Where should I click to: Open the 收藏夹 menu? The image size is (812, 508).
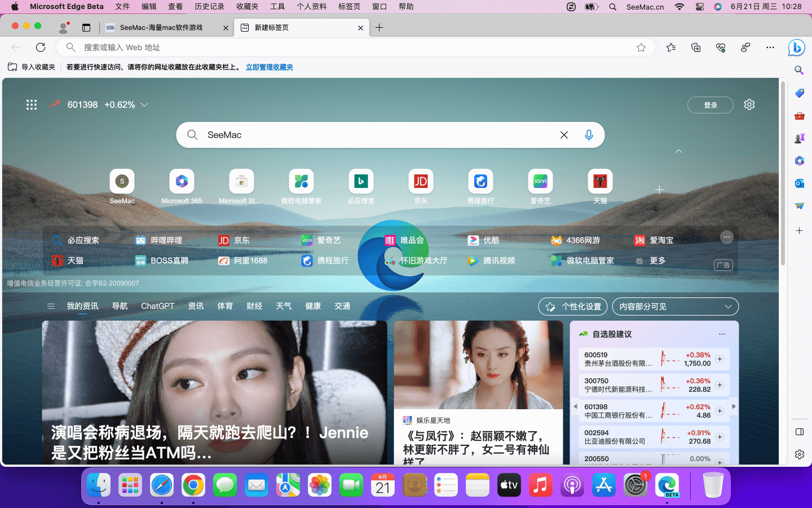[x=247, y=7]
